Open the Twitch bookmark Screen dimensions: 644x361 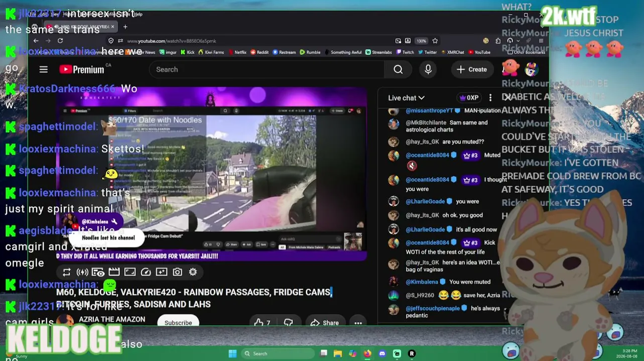(406, 52)
